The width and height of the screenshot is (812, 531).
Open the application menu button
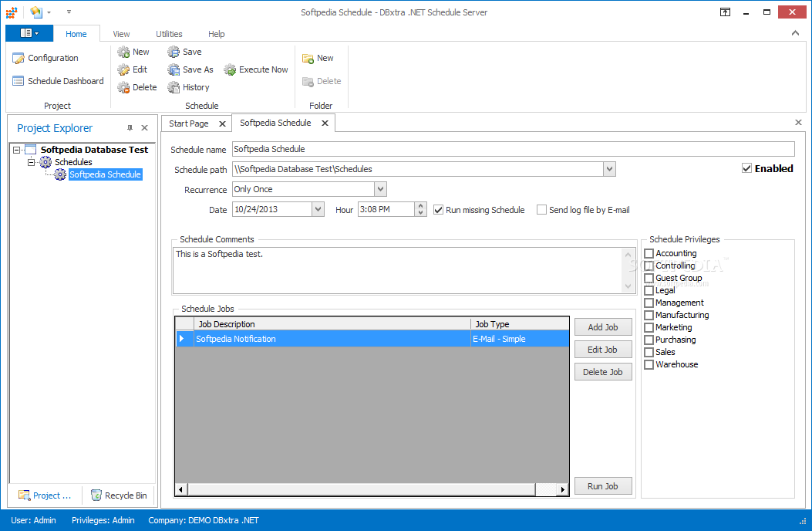[x=29, y=33]
